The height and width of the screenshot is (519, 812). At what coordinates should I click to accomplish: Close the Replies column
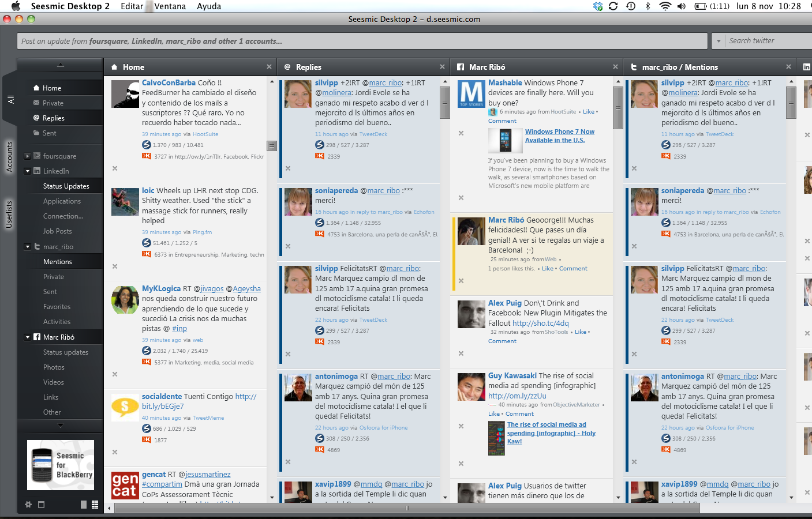tap(442, 67)
